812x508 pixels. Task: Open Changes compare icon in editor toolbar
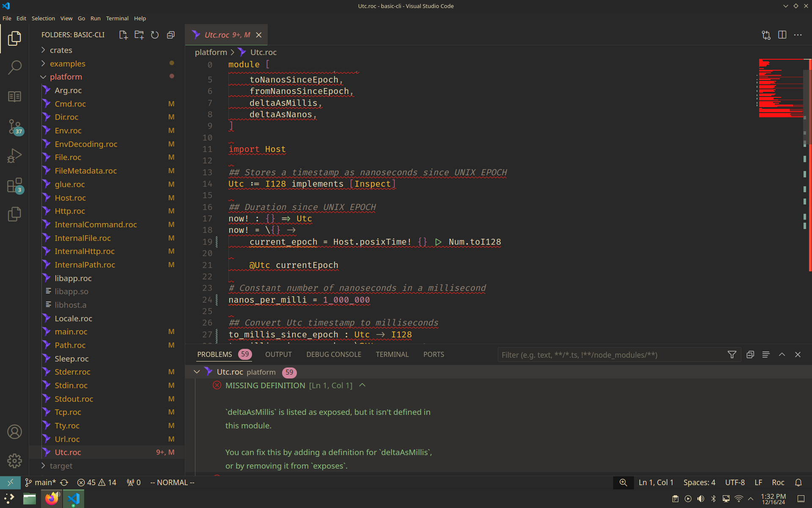coord(766,35)
